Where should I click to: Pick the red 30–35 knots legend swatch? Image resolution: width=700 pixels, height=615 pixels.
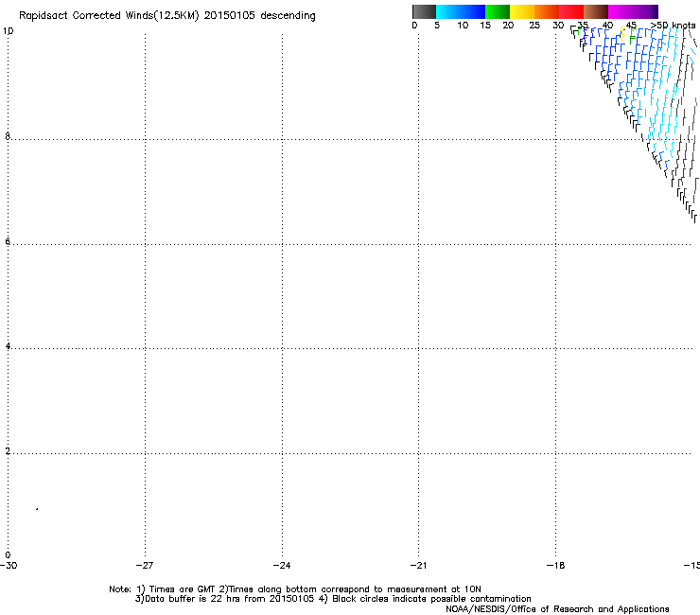[x=571, y=11]
